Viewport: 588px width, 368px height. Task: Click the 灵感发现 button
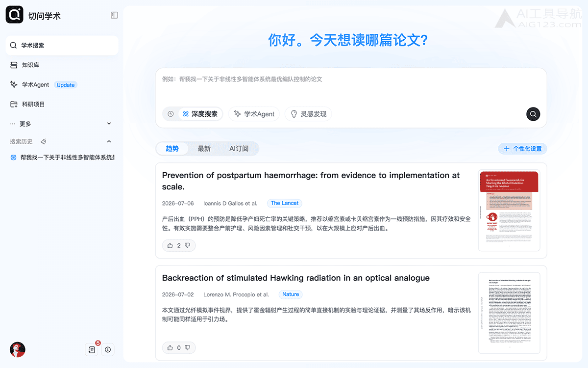coord(308,114)
